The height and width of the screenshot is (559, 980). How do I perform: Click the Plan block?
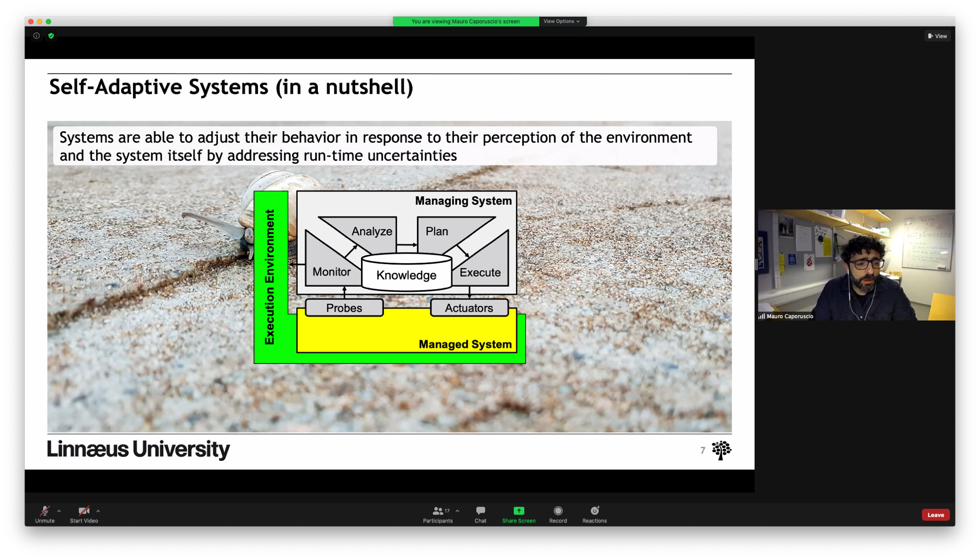pos(437,232)
